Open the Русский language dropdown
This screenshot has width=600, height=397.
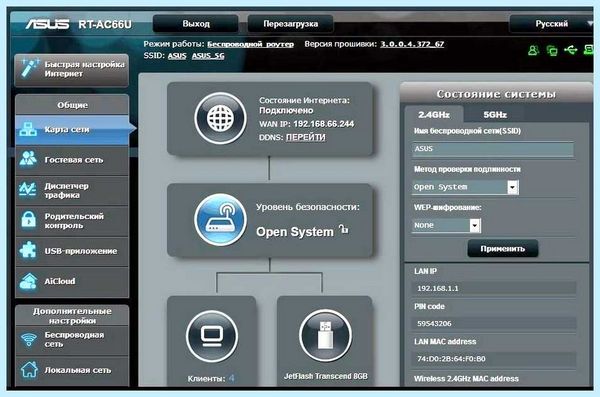click(551, 24)
